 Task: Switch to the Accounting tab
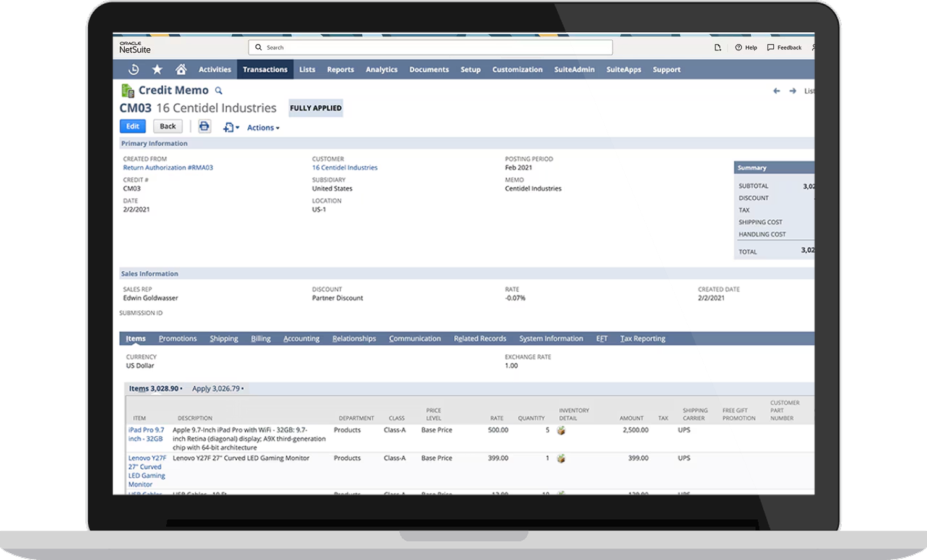302,339
